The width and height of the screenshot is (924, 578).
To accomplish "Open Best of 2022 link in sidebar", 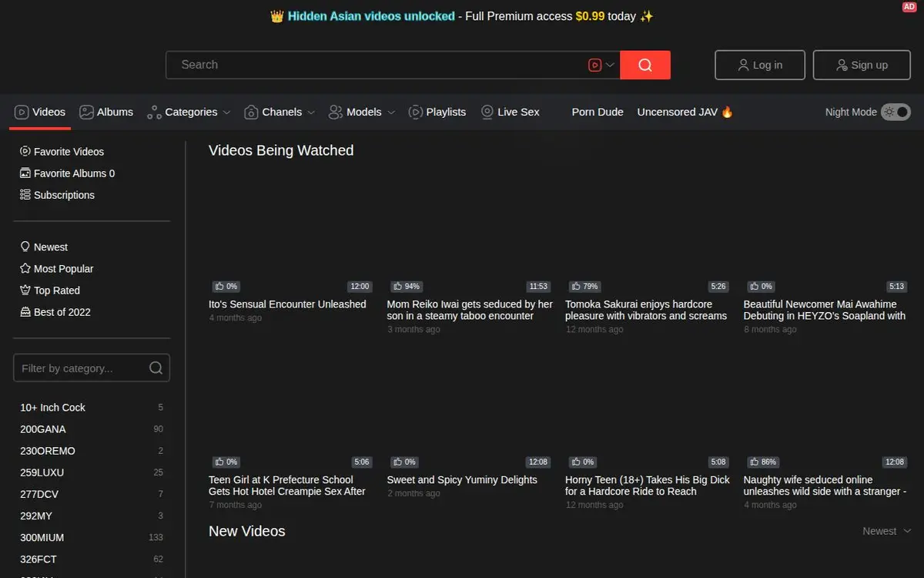I will coord(55,312).
